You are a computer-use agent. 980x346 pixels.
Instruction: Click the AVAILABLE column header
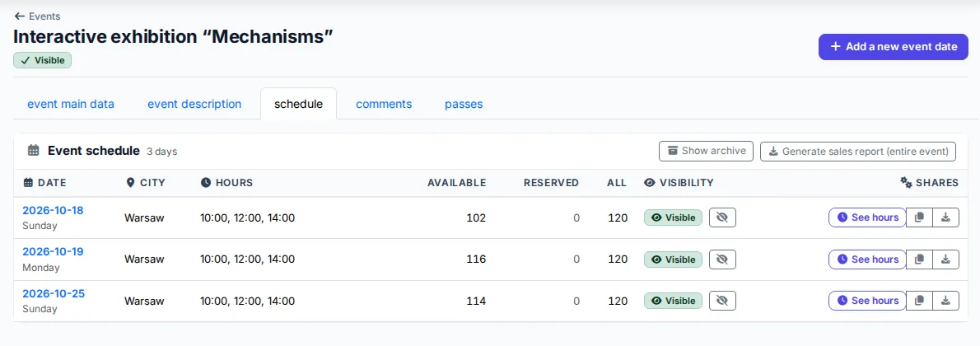pos(456,183)
